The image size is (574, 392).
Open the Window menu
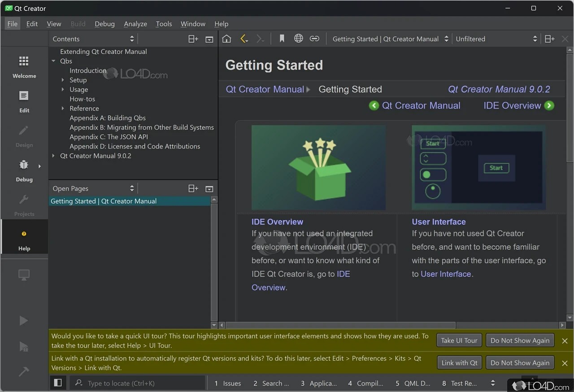[x=193, y=24]
